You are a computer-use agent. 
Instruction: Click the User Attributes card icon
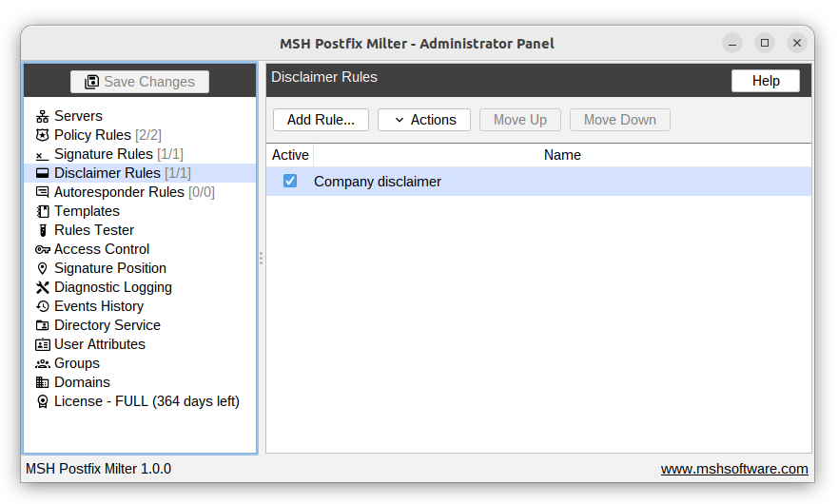point(42,345)
